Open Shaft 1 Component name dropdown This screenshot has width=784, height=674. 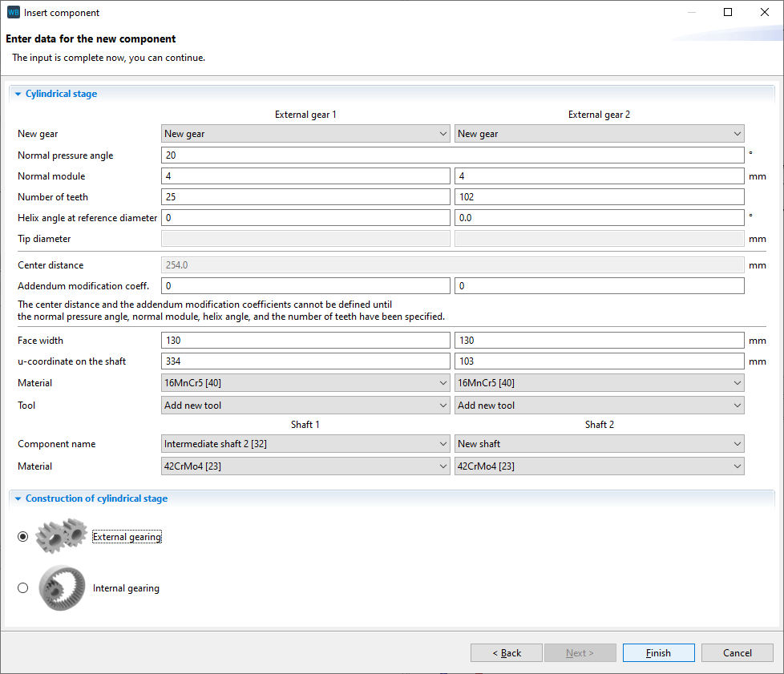click(x=305, y=444)
